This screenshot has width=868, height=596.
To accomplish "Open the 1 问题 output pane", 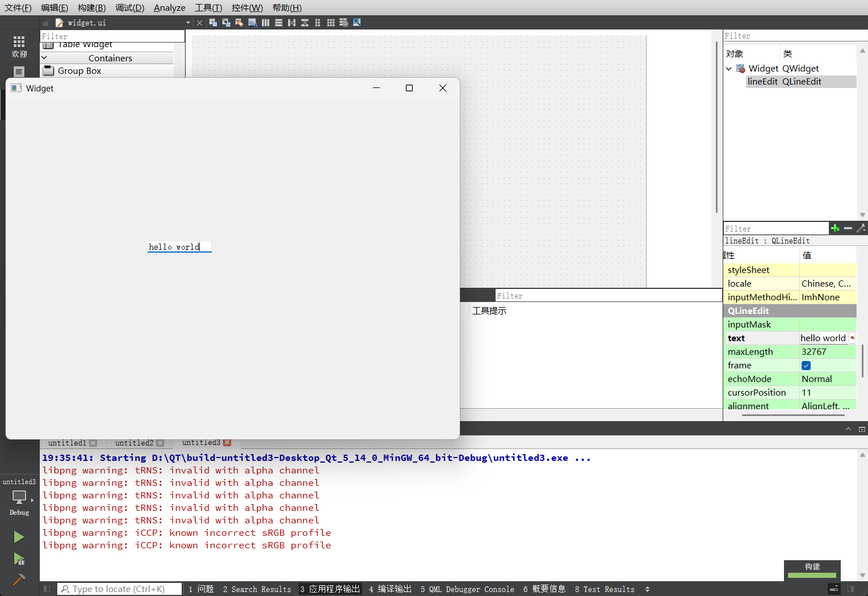I will 201,589.
